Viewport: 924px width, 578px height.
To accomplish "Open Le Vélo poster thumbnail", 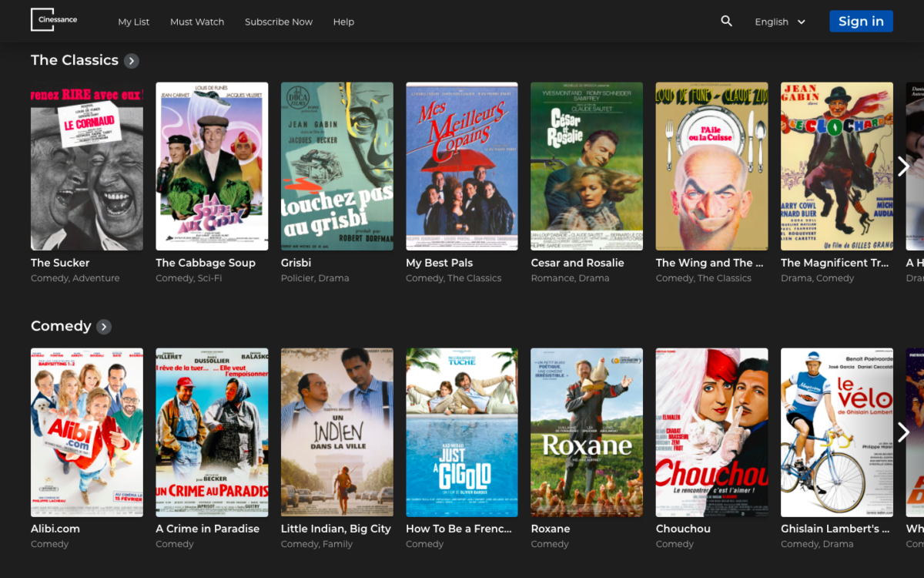I will [837, 432].
